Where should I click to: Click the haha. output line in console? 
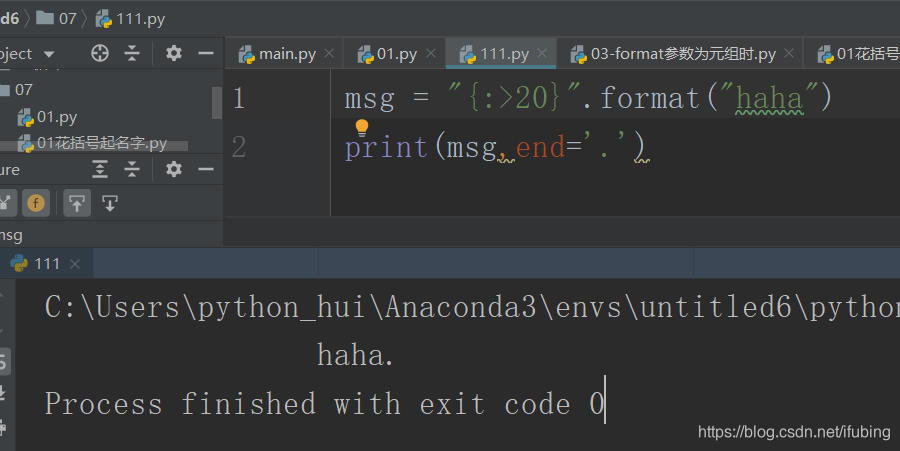tap(355, 355)
